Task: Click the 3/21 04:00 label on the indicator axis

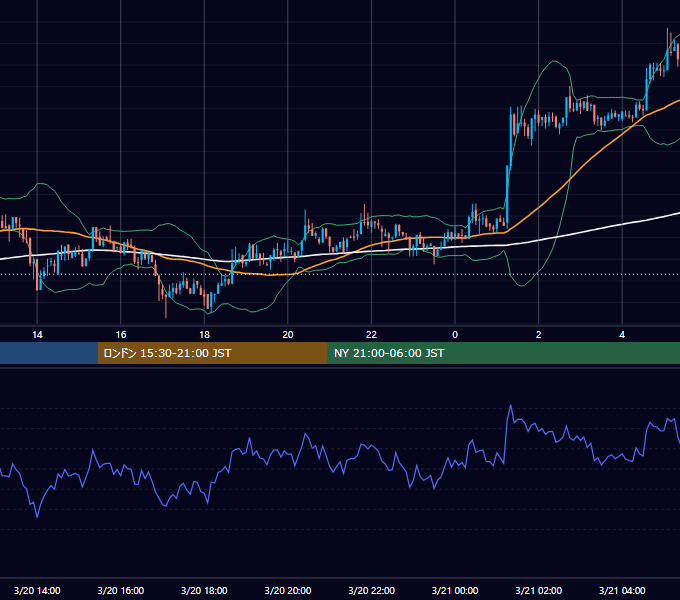Action: 622,590
